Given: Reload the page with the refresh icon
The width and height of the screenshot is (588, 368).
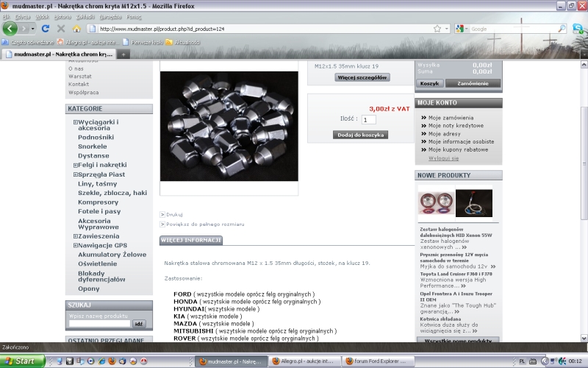Looking at the screenshot, I should point(45,29).
